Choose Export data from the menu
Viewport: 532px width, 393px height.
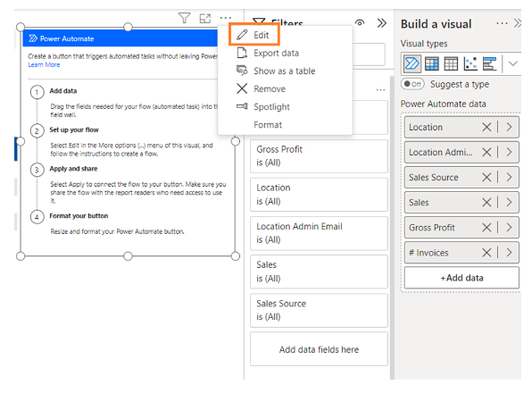(x=285, y=53)
